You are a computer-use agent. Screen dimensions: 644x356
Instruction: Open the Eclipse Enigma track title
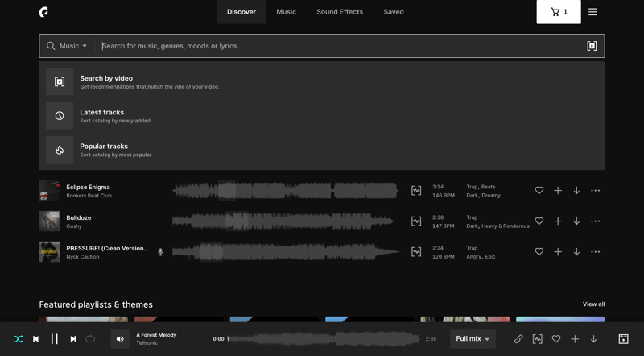[88, 187]
